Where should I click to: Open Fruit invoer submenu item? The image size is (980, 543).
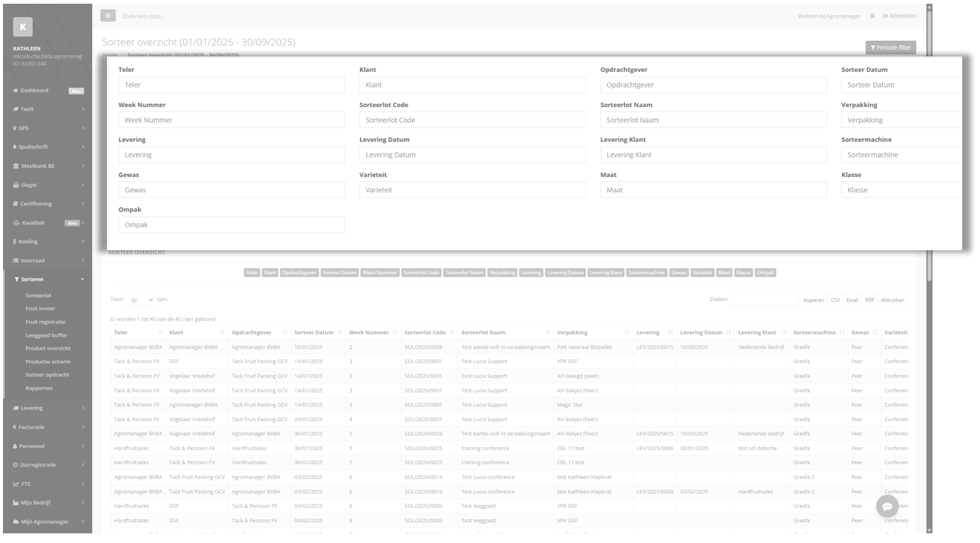[40, 308]
